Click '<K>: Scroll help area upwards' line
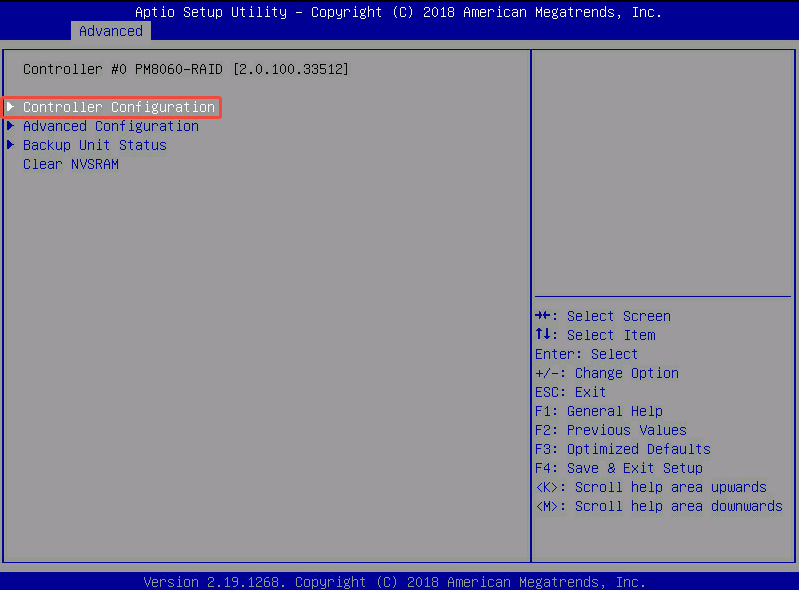Viewport: 799px width, 590px height. (651, 487)
